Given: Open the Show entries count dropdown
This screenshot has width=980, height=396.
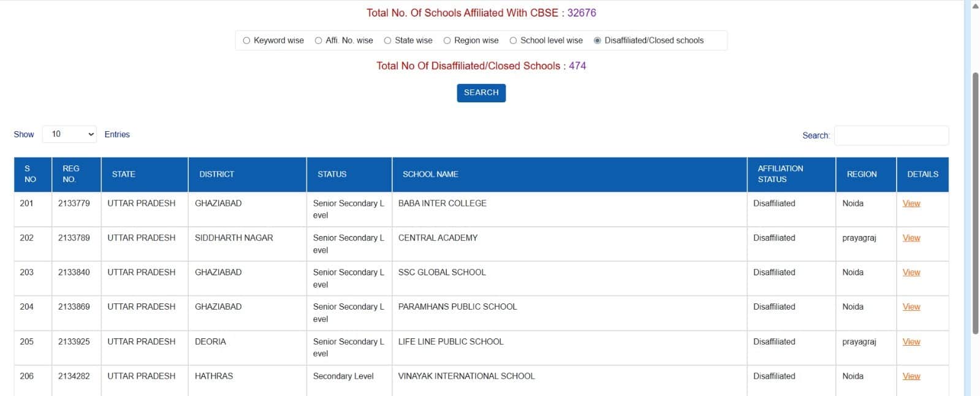Looking at the screenshot, I should (x=69, y=134).
